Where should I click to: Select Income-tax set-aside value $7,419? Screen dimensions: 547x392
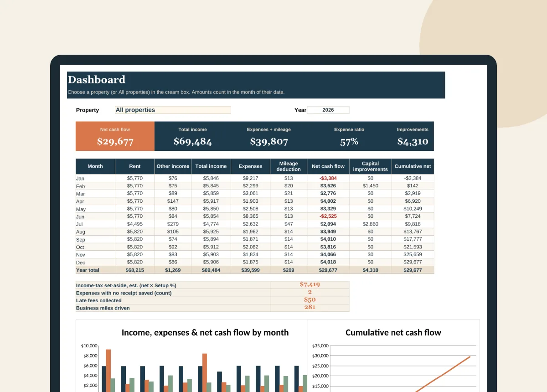(310, 284)
